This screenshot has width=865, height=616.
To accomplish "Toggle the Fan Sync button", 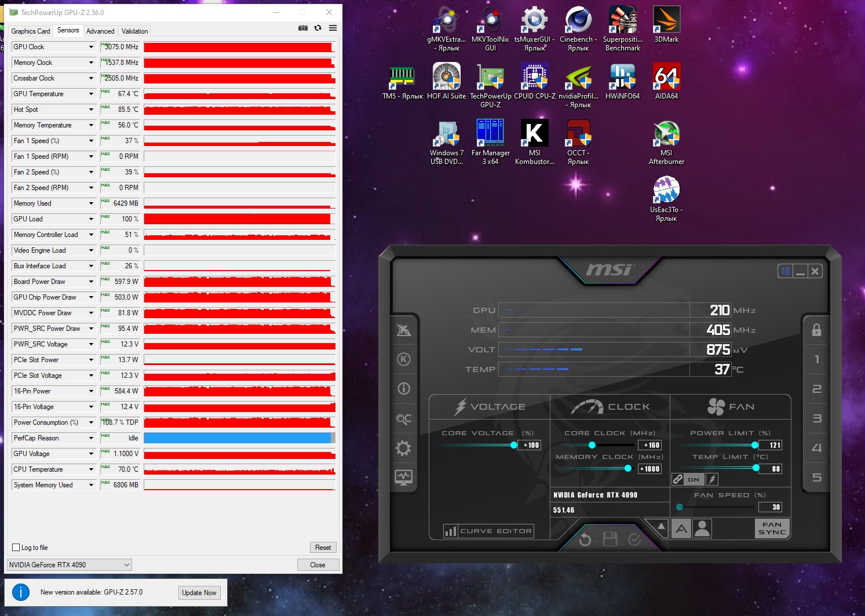I will 772,528.
